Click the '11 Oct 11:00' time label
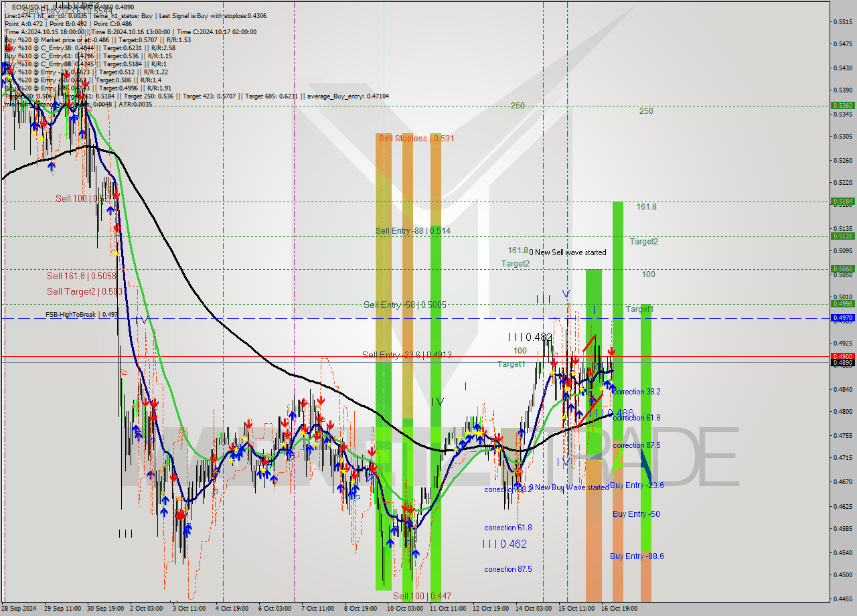Viewport: 857px width, 616px height. [448, 609]
